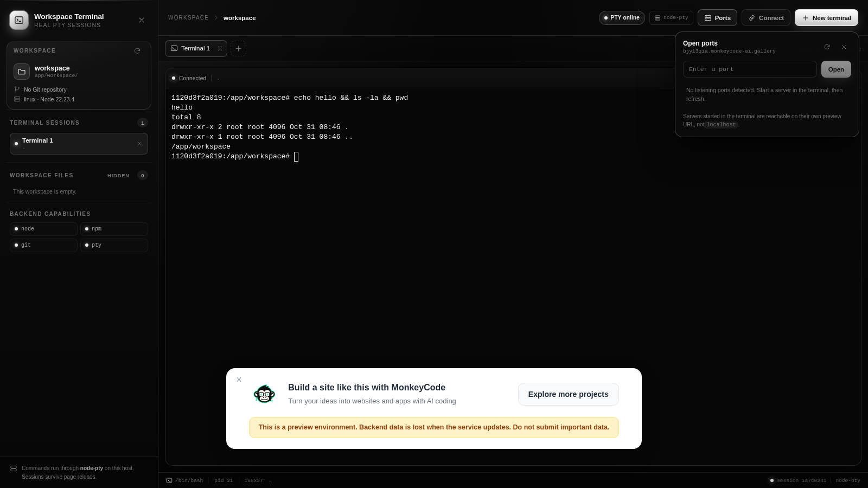Click the terminal icon on the Terminal 1 tab

coord(174,48)
